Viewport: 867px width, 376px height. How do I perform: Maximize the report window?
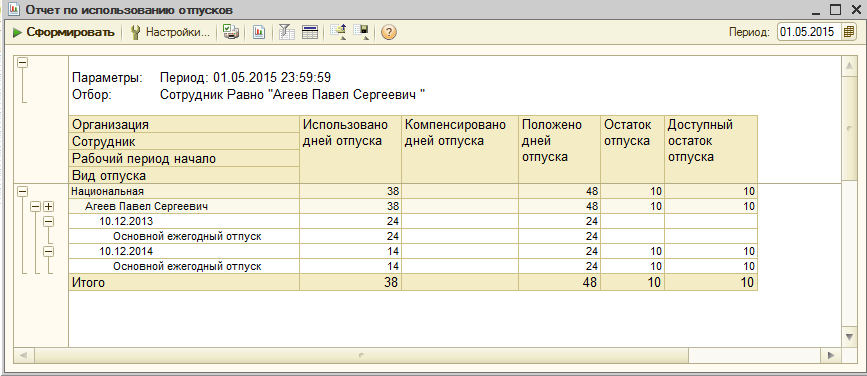click(x=835, y=9)
